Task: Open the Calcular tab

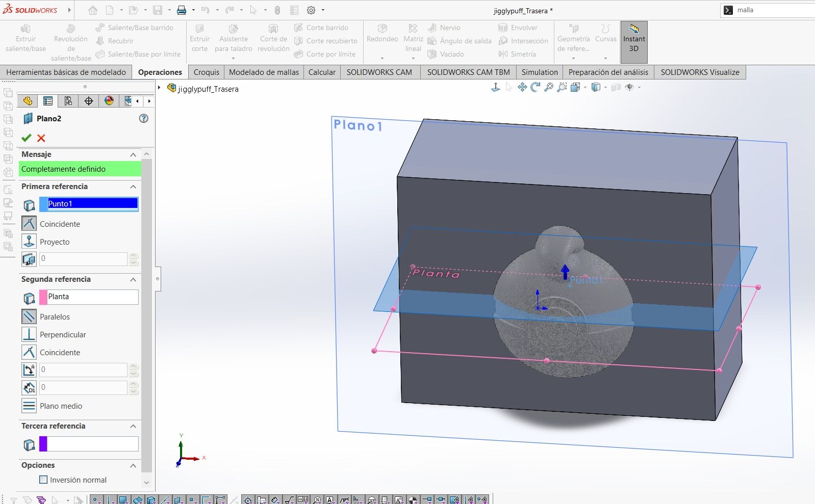Action: click(x=322, y=72)
